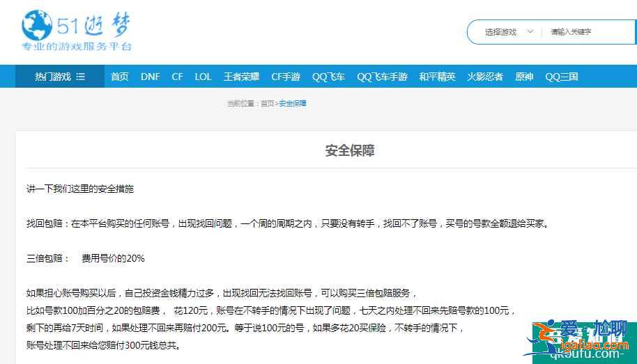This screenshot has width=637, height=364.
Task: Click the text 讲一下我们这里的安全措施
Action: click(x=80, y=189)
